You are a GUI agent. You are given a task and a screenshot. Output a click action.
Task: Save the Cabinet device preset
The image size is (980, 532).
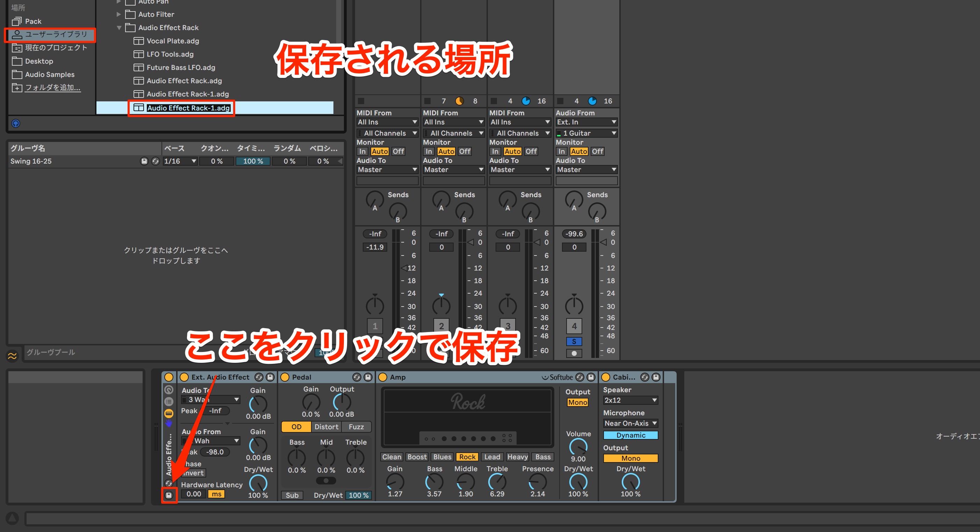pos(656,377)
